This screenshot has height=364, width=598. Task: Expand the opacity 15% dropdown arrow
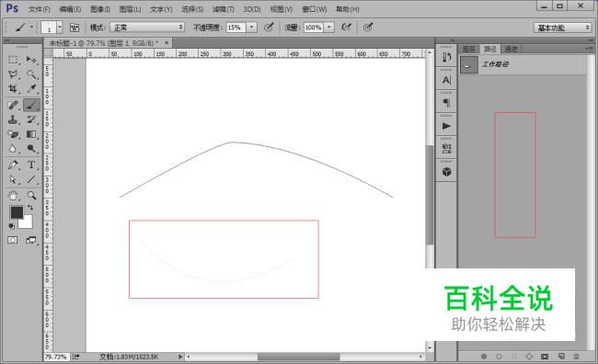click(252, 27)
